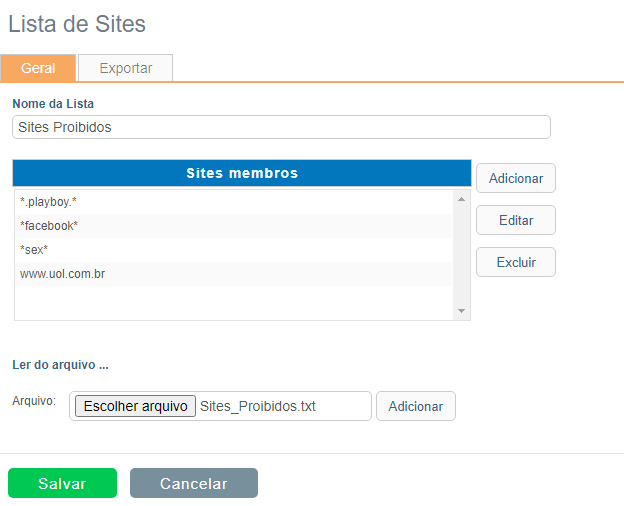Click the Editar button
This screenshot has height=506, width=624.
516,220
